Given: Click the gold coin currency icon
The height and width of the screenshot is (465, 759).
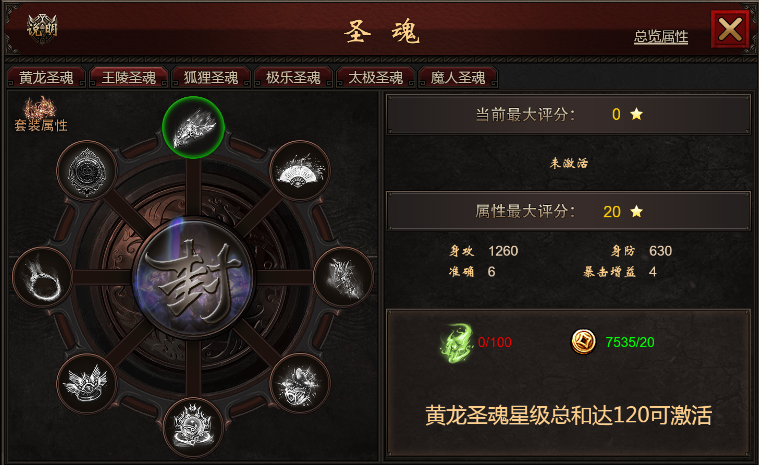Looking at the screenshot, I should point(584,342).
